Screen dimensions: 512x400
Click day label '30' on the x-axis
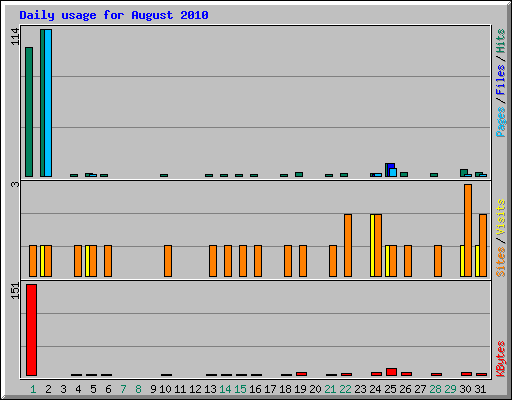point(465,389)
